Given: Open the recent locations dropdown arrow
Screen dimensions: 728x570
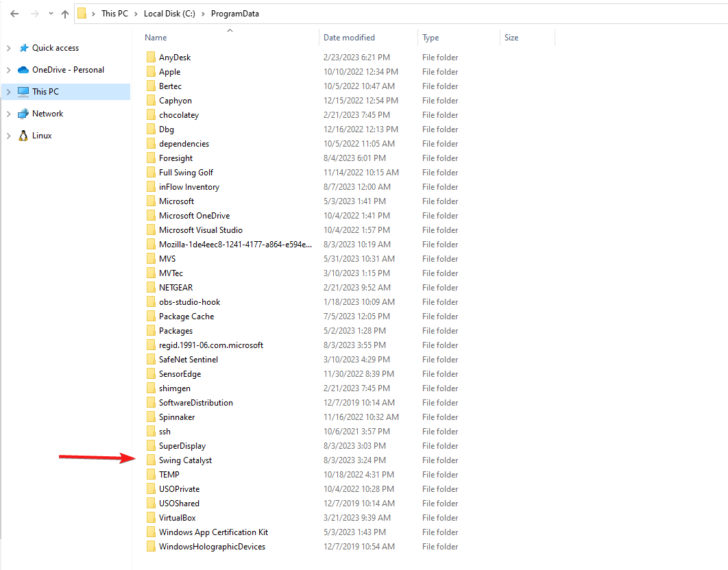Looking at the screenshot, I should (51, 14).
